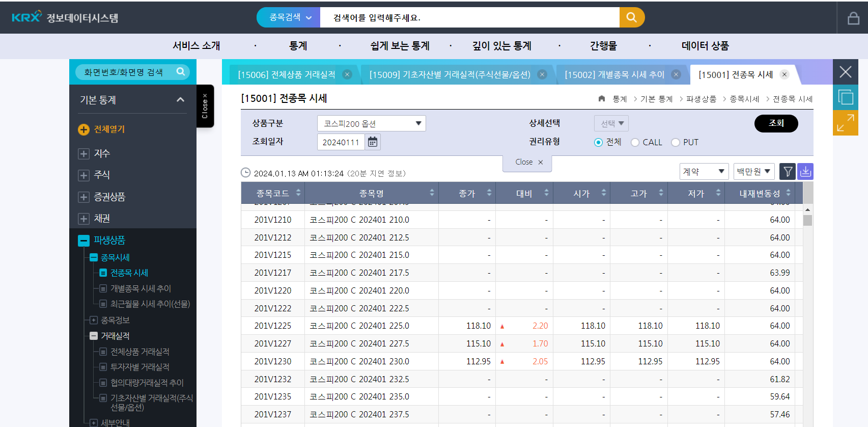This screenshot has height=427, width=868.
Task: Click the black 조회 button
Action: tap(776, 123)
